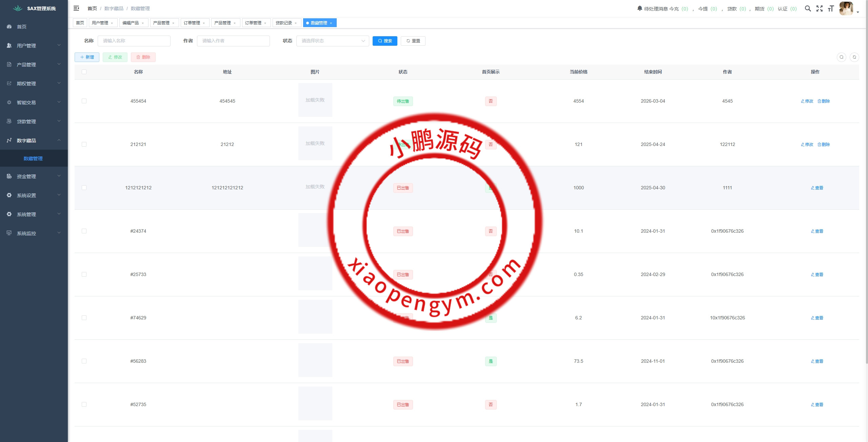868x442 pixels.
Task: Check the select-all checkbox in the table header
Action: pyautogui.click(x=84, y=72)
